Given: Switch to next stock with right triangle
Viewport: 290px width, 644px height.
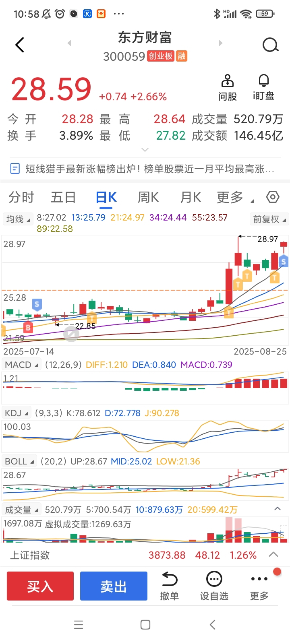Looking at the screenshot, I should 220,43.
